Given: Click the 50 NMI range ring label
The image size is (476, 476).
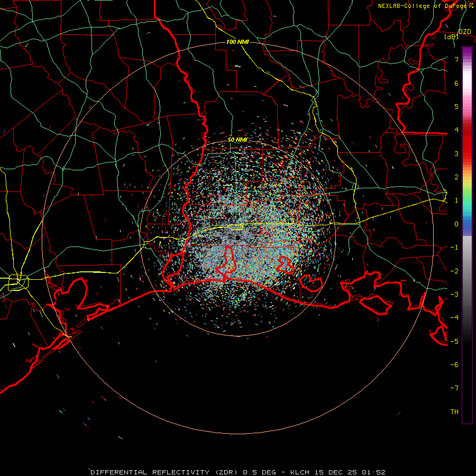Looking at the screenshot, I should [x=237, y=140].
